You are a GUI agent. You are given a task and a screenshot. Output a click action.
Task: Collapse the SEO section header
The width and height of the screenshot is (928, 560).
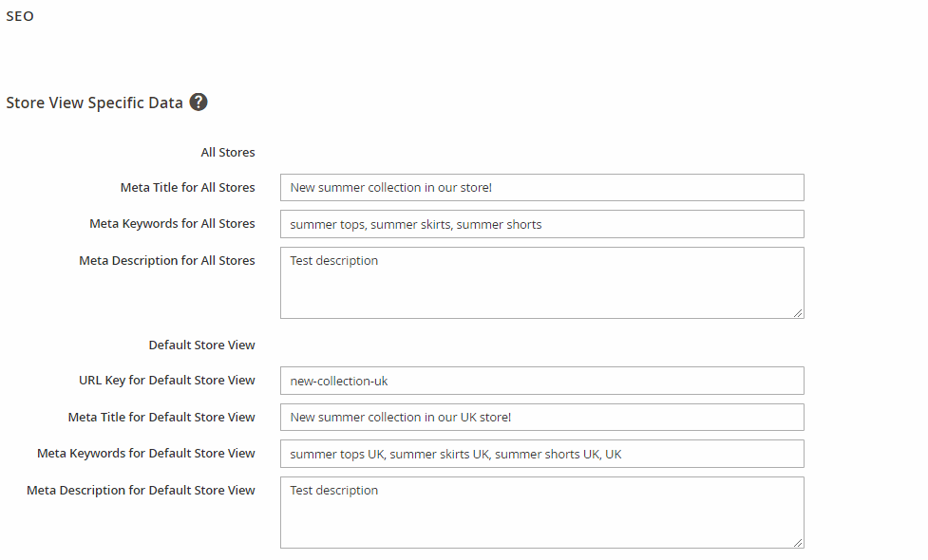coord(20,16)
